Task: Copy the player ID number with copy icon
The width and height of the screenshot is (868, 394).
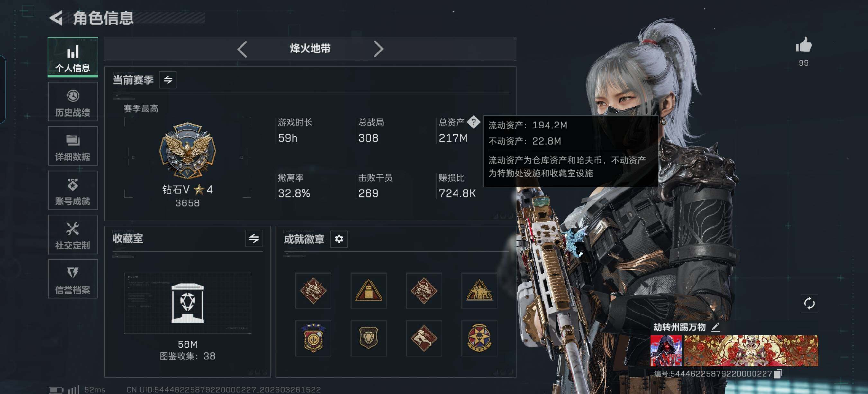Action: pos(778,374)
